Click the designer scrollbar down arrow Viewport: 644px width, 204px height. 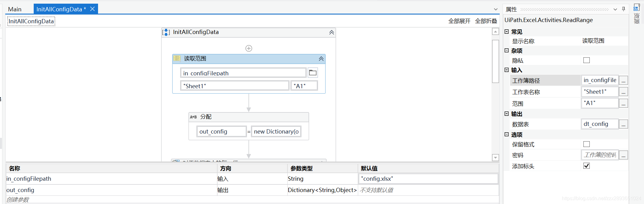[x=495, y=157]
